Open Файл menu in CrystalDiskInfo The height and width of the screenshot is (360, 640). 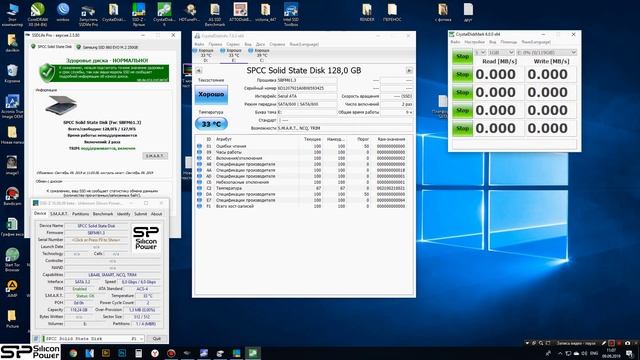(x=199, y=44)
